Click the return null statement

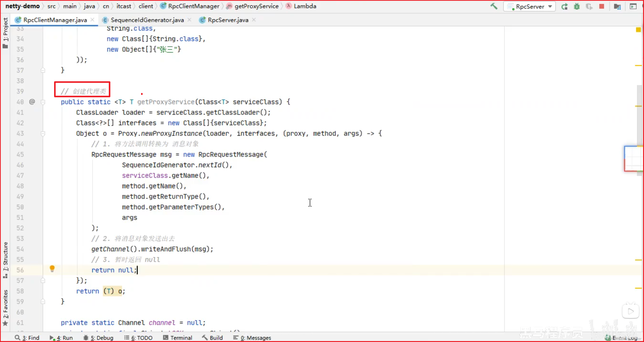pos(114,270)
